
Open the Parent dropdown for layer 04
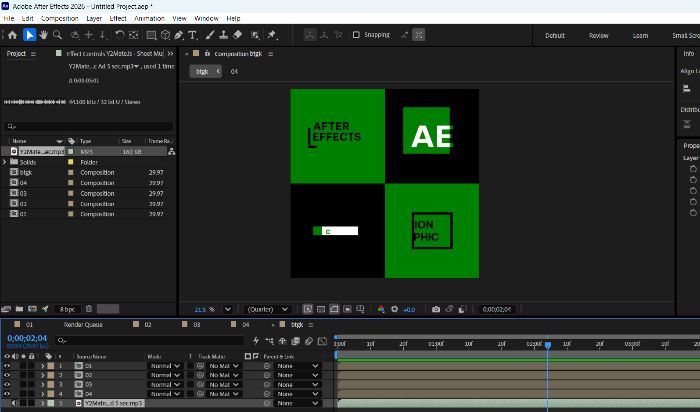297,394
